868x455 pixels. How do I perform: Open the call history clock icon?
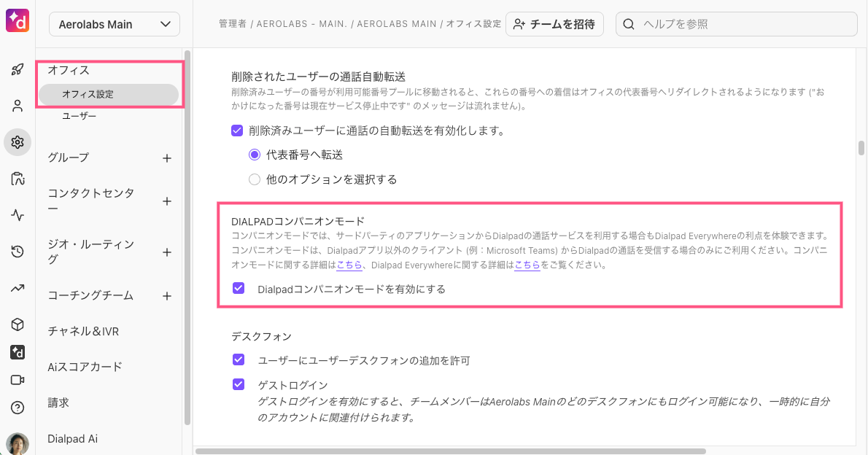pos(18,252)
